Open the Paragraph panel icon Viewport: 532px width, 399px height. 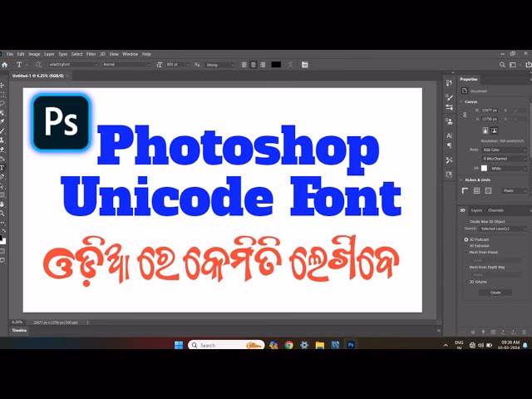pos(449,146)
